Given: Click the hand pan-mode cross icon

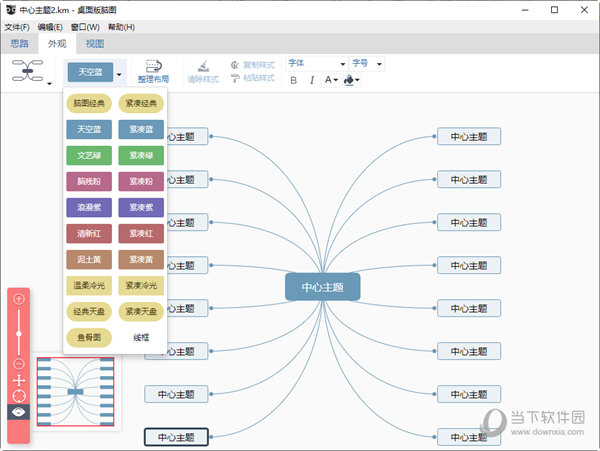Looking at the screenshot, I should [19, 380].
